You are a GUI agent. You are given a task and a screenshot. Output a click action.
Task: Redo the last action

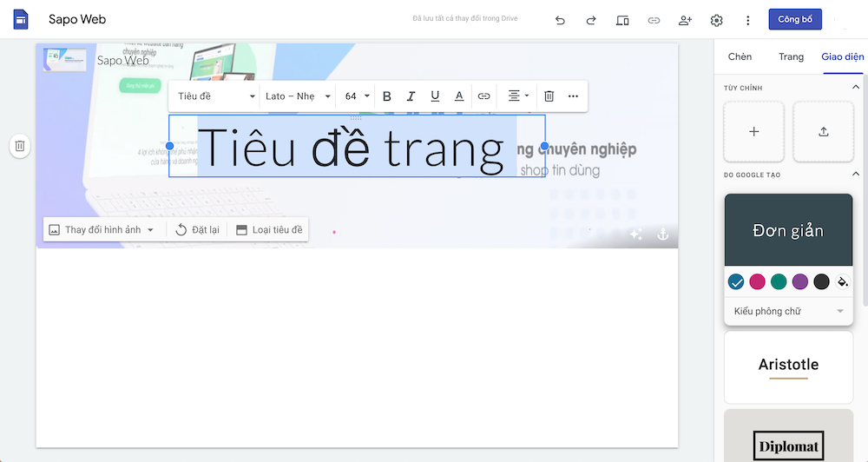pos(590,21)
